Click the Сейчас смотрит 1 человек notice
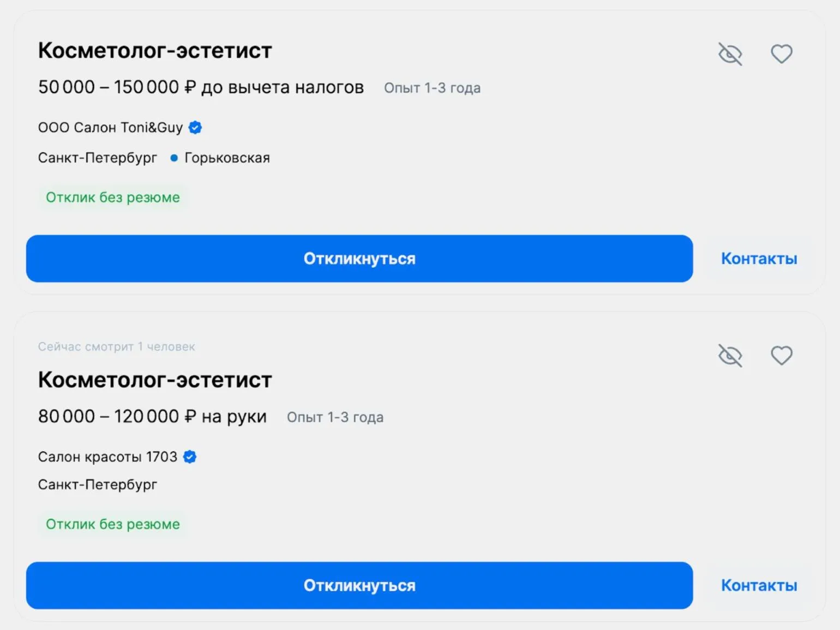 116,347
